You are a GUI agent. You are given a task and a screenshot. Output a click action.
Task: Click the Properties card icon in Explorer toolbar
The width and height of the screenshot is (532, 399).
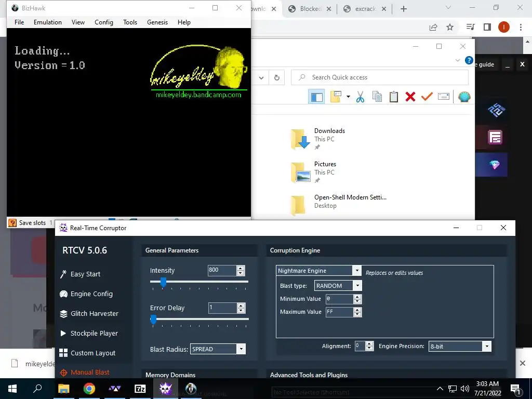tap(444, 97)
